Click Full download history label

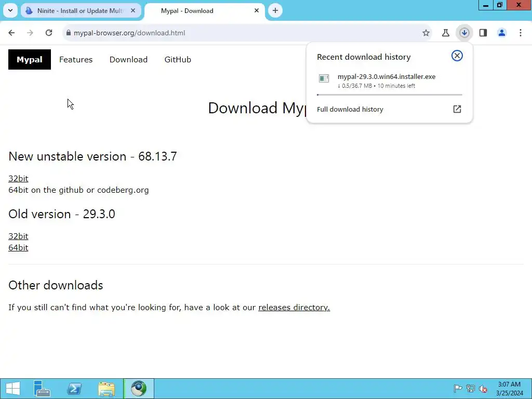click(350, 109)
